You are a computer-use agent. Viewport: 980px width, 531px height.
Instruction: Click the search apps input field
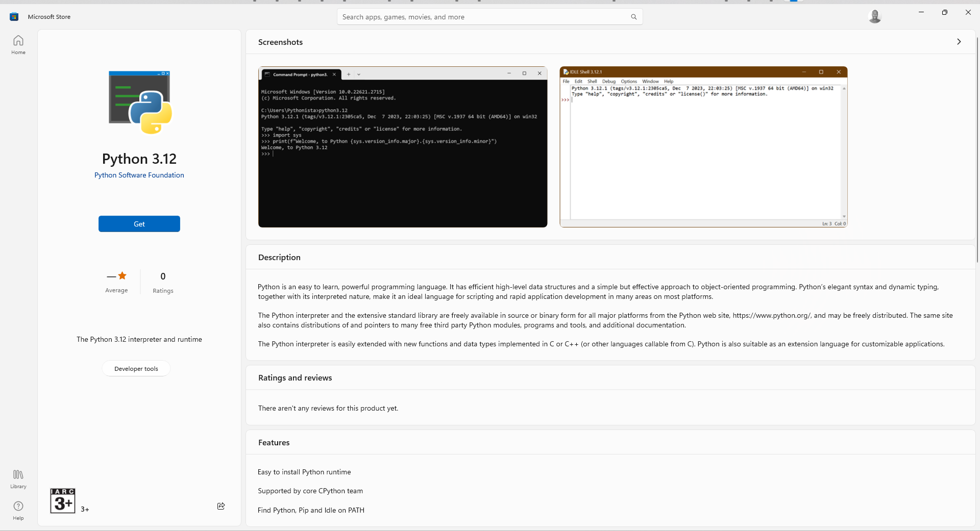pos(489,17)
